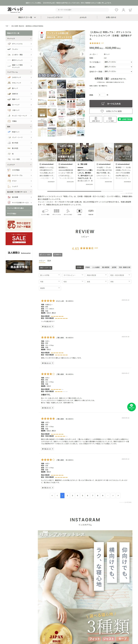Go to the first review page arrow
This screenshot has width=138, height=644.
coord(52,495)
